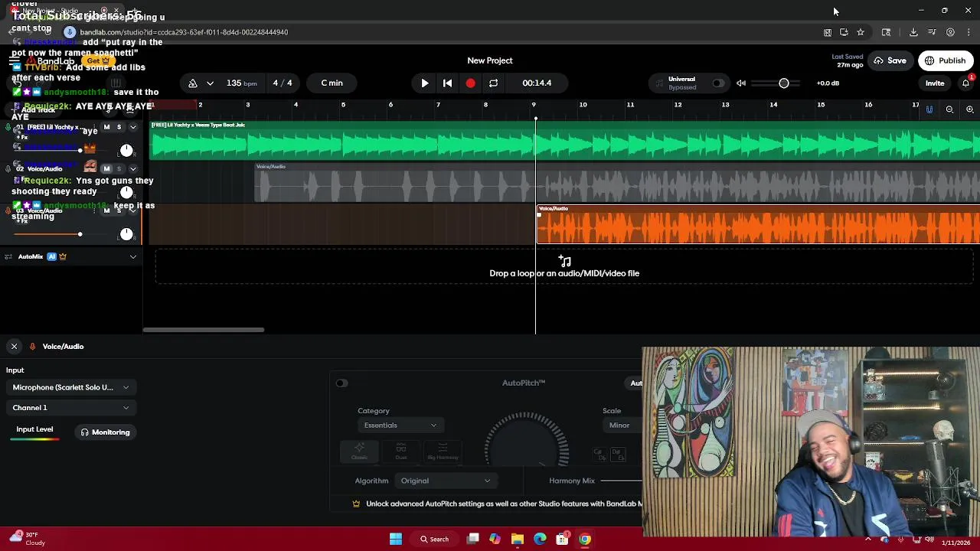Zoom in the timeline
This screenshot has height=551, width=980.
pos(970,109)
